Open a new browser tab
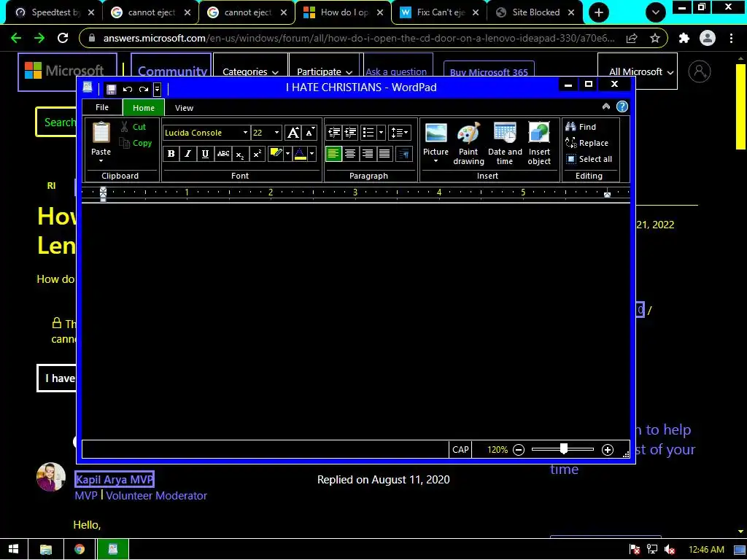747x560 pixels. coord(599,13)
